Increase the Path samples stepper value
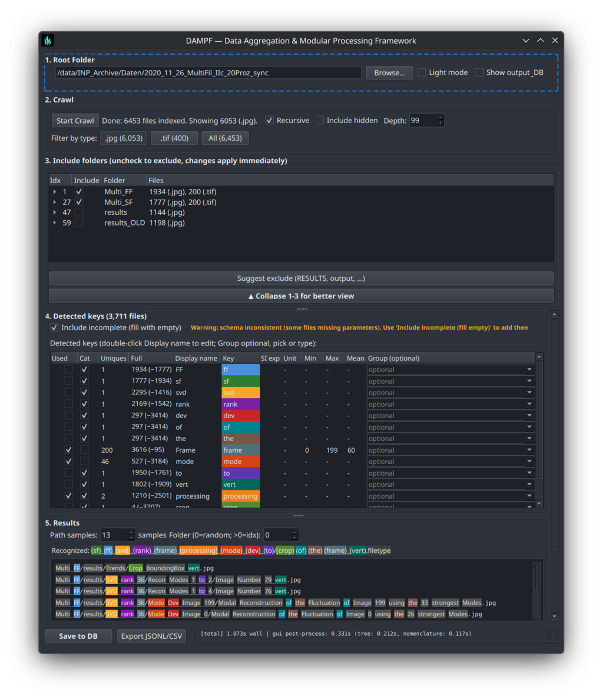Screen dimensions: 603x700 (x=130, y=532)
